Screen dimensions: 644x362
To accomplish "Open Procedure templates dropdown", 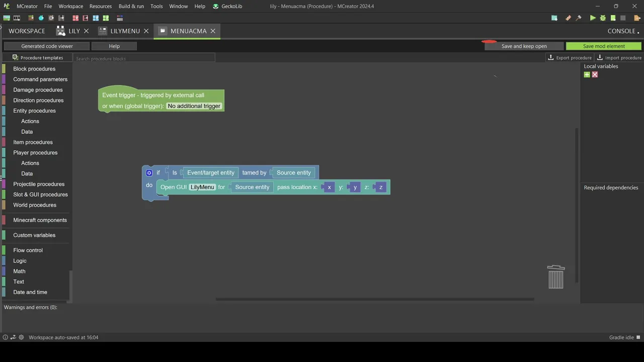I will pos(38,57).
